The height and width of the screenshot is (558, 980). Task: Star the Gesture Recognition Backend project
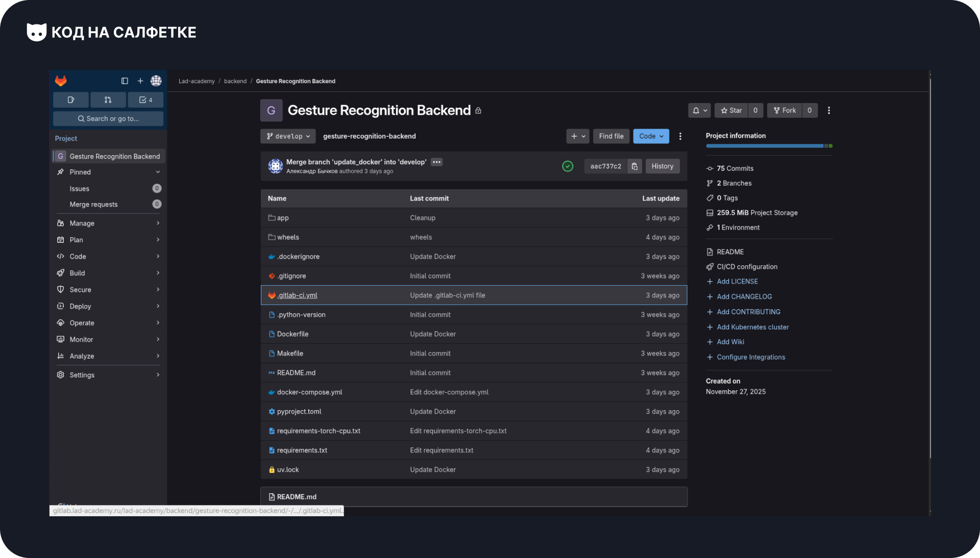pyautogui.click(x=731, y=110)
